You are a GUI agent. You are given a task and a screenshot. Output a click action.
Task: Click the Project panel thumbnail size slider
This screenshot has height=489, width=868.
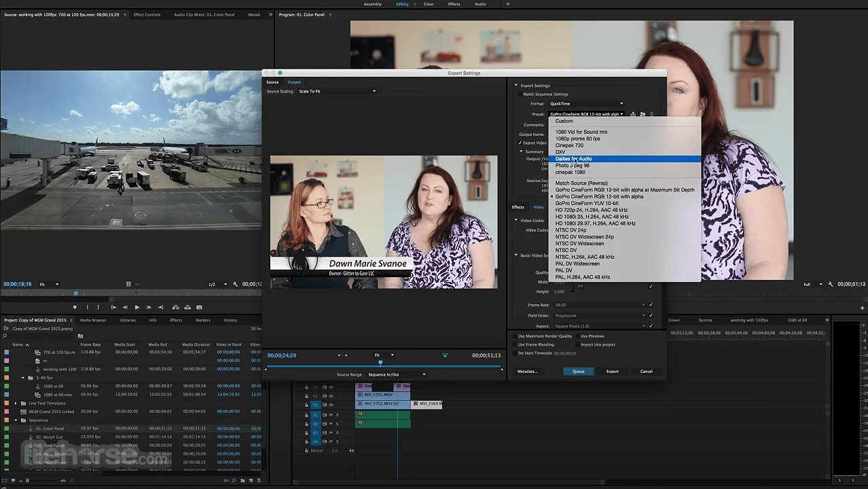click(27, 481)
